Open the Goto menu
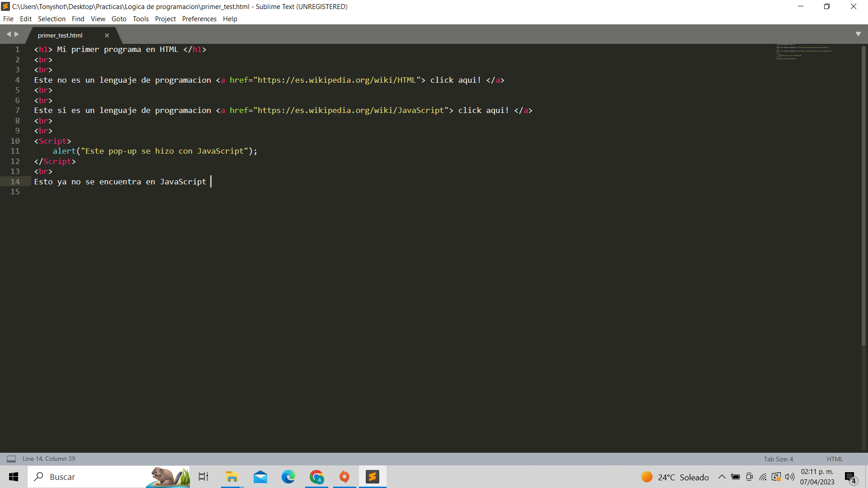This screenshot has width=868, height=488. [119, 19]
